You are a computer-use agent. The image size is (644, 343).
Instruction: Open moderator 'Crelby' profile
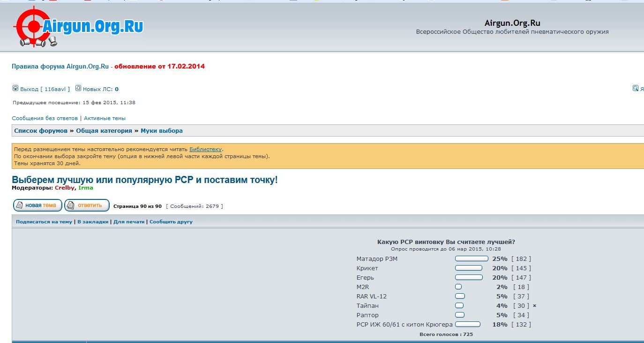[65, 188]
